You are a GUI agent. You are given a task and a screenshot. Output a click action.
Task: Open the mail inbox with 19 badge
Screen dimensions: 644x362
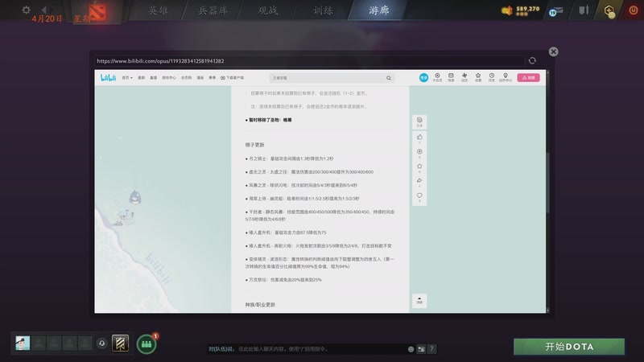[555, 11]
